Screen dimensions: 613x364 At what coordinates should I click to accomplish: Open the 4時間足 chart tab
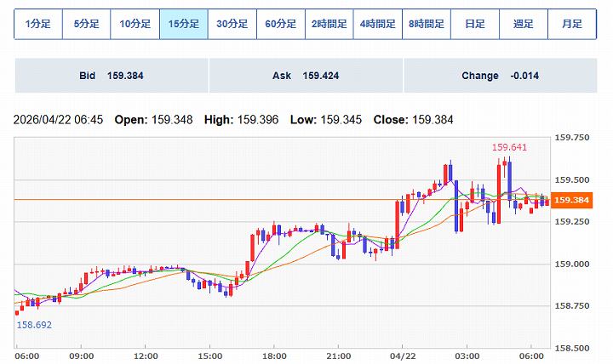coord(377,24)
